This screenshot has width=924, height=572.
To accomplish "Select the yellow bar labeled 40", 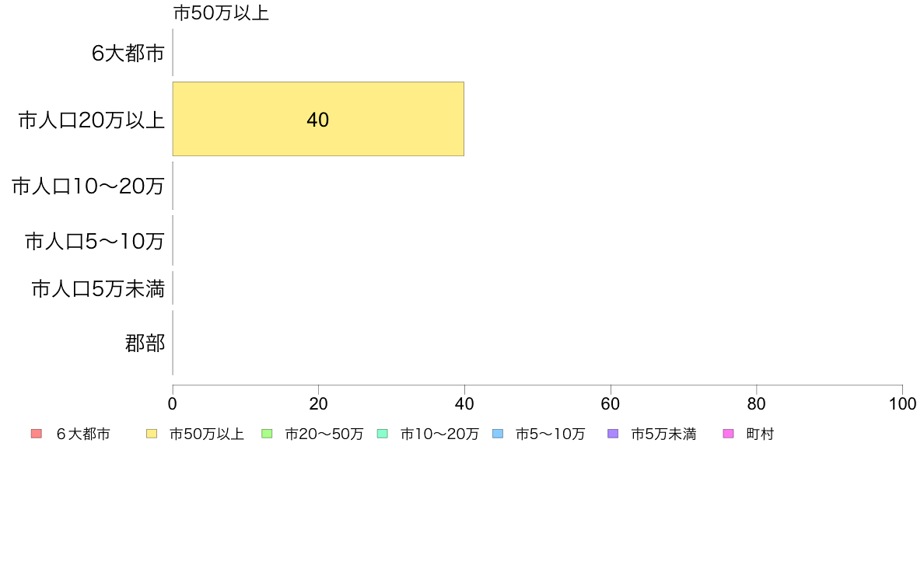I will pos(318,119).
